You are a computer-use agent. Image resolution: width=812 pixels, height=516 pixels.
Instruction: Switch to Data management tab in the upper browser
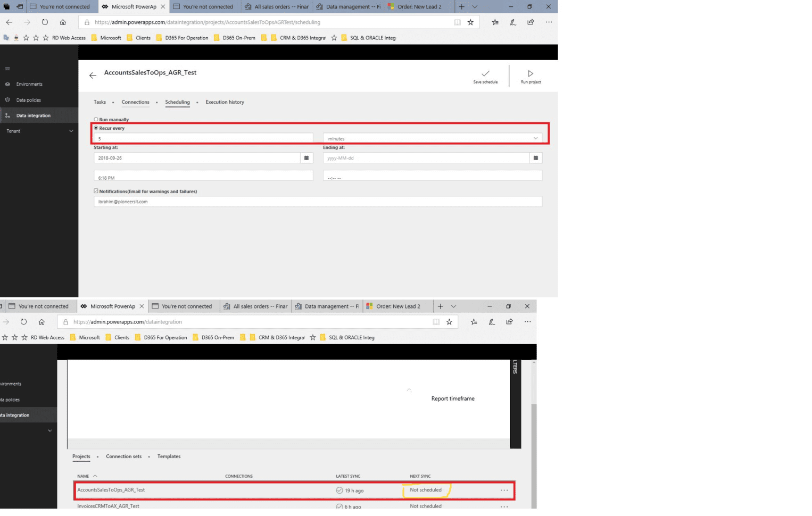348,7
